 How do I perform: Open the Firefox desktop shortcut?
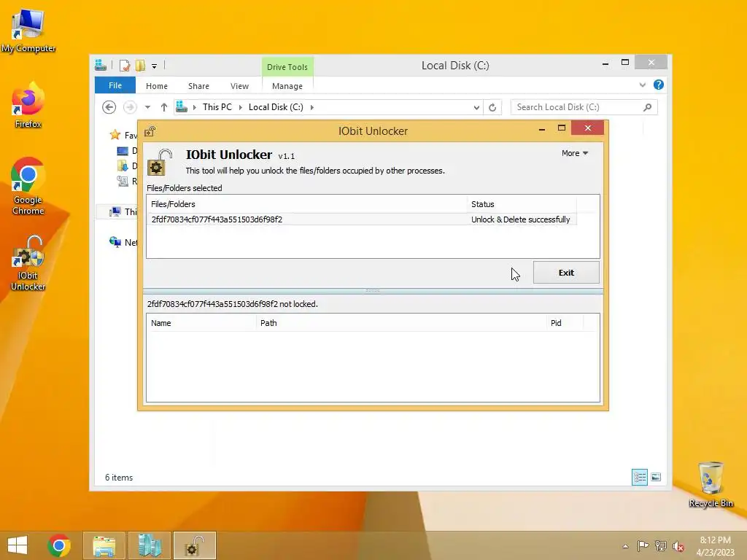coord(28,106)
